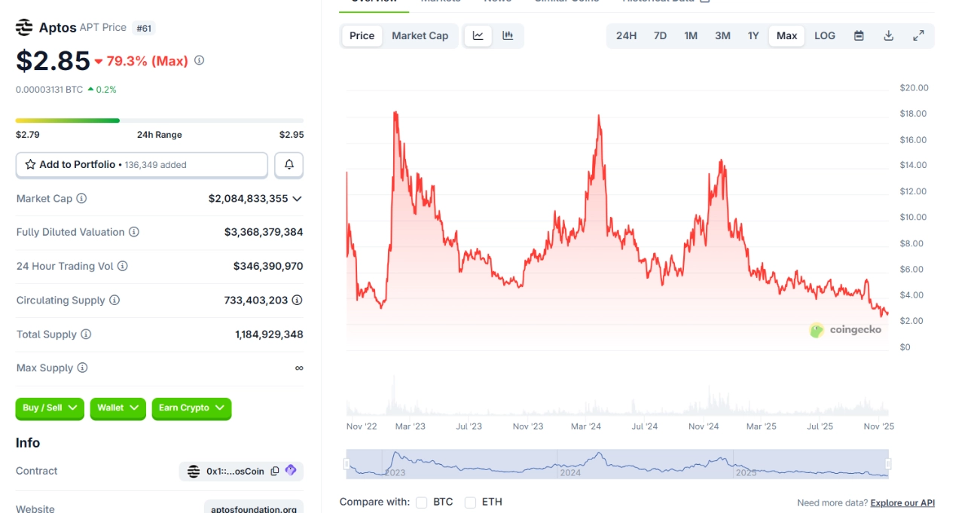
Task: Enable ETH comparison checkbox
Action: click(x=470, y=502)
